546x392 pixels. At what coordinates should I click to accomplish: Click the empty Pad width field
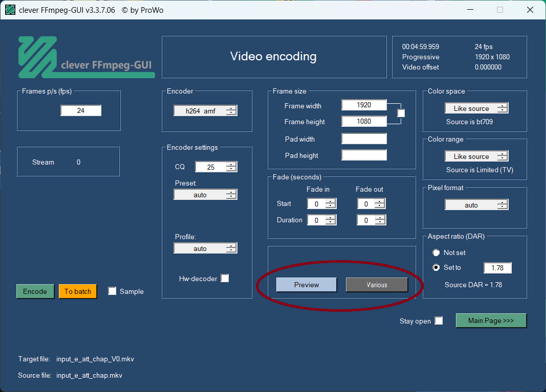(x=364, y=139)
